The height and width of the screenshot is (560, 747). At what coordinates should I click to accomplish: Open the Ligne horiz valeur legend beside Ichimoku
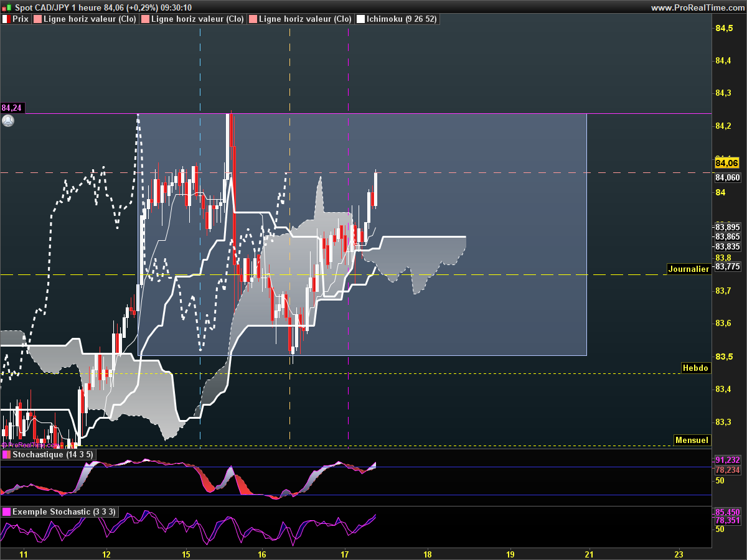point(300,19)
